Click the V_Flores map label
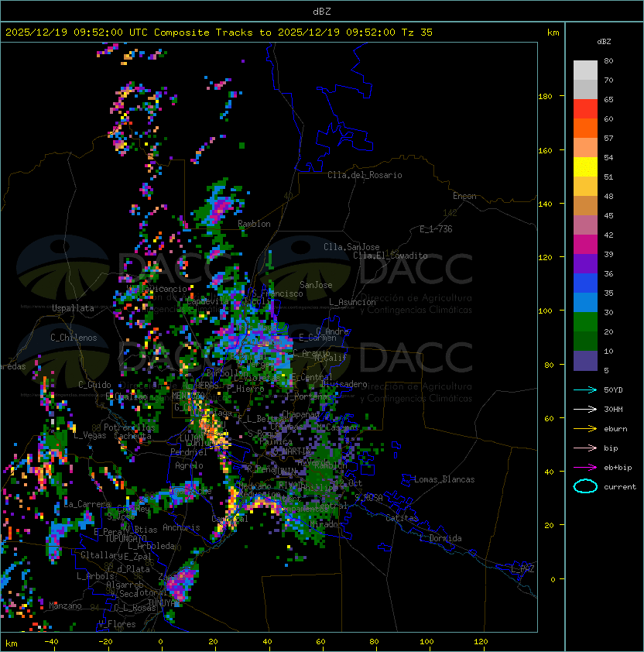This screenshot has height=652, width=644. coord(117,624)
